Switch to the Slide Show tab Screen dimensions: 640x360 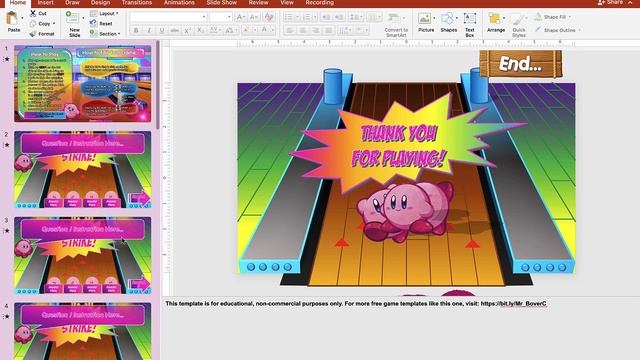coord(222,2)
